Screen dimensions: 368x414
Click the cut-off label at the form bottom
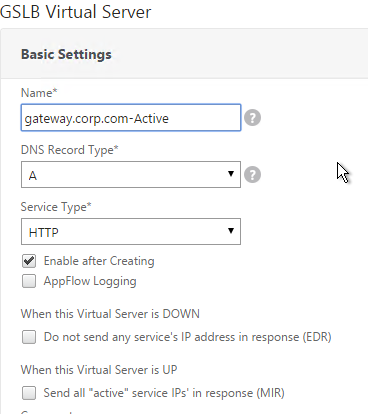[x=47, y=412]
